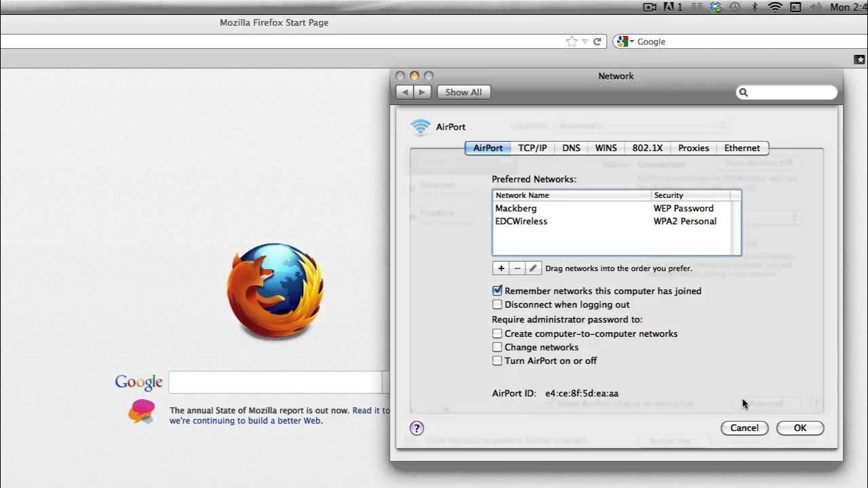Check Turn AirPort on or off option

[x=498, y=361]
